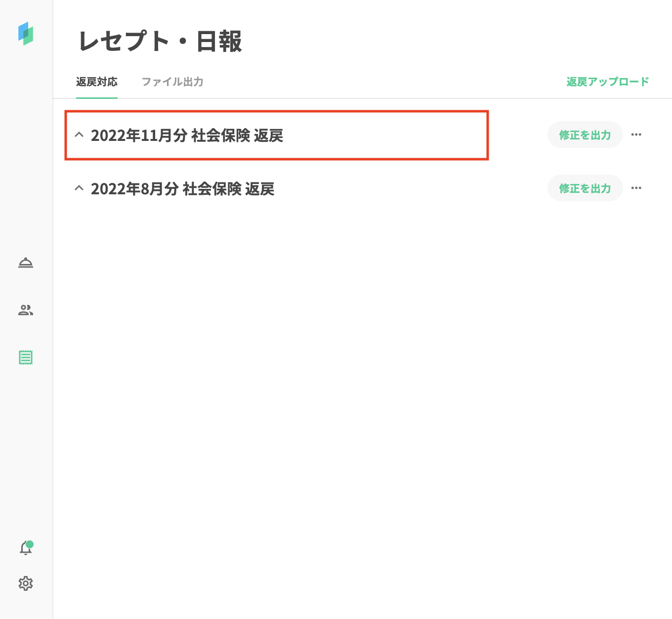Open more options for 2022年11月分 row
The height and width of the screenshot is (619, 672).
point(636,134)
